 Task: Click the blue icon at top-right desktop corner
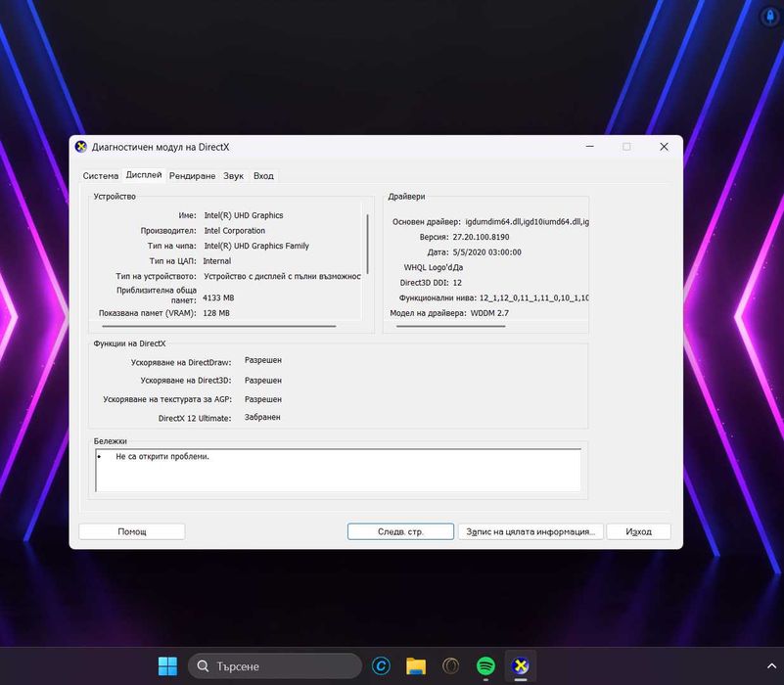770,16
